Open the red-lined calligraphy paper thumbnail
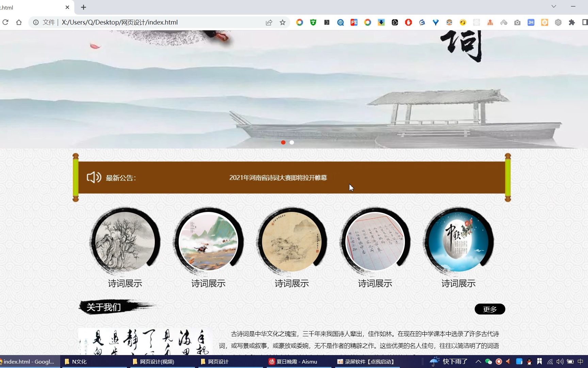The width and height of the screenshot is (588, 368). 375,242
